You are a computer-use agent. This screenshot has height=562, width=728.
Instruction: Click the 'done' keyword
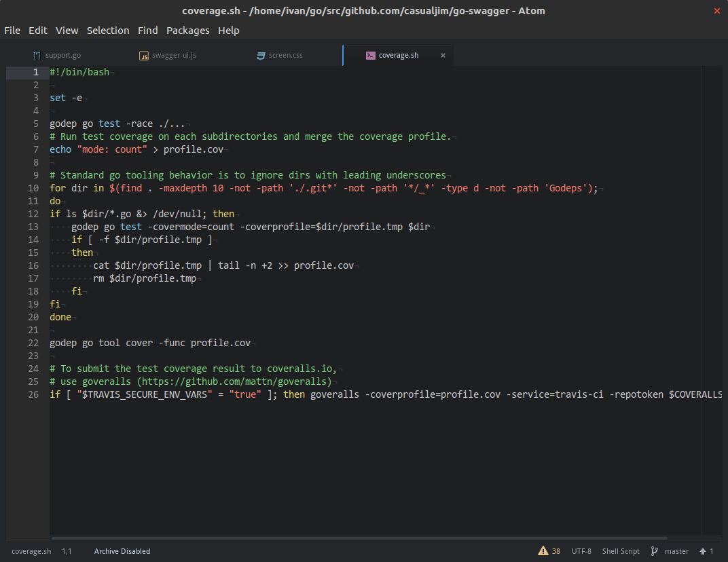point(60,318)
